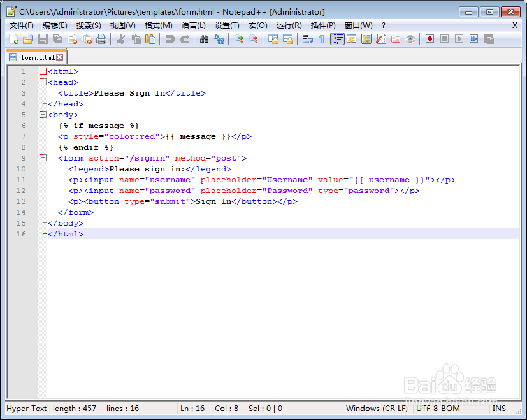Screen dimensions: 527x420
Task: Toggle the indentation guide display
Action: 337,39
